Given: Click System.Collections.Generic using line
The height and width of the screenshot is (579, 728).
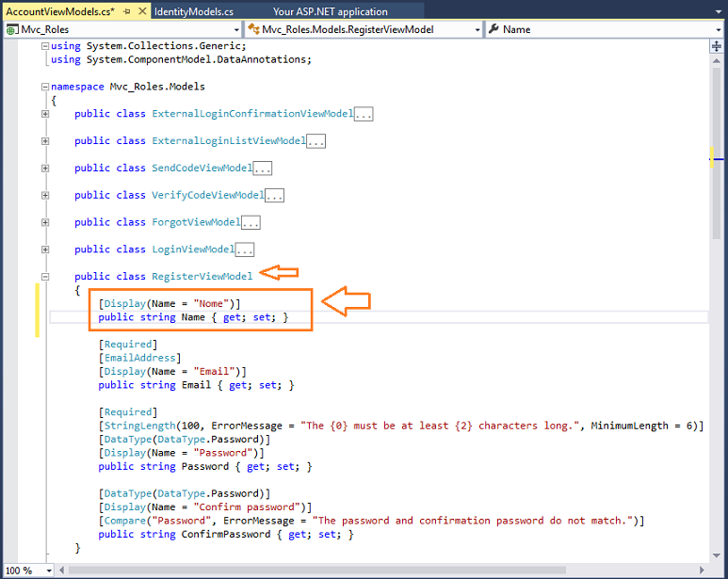Looking at the screenshot, I should coord(149,46).
